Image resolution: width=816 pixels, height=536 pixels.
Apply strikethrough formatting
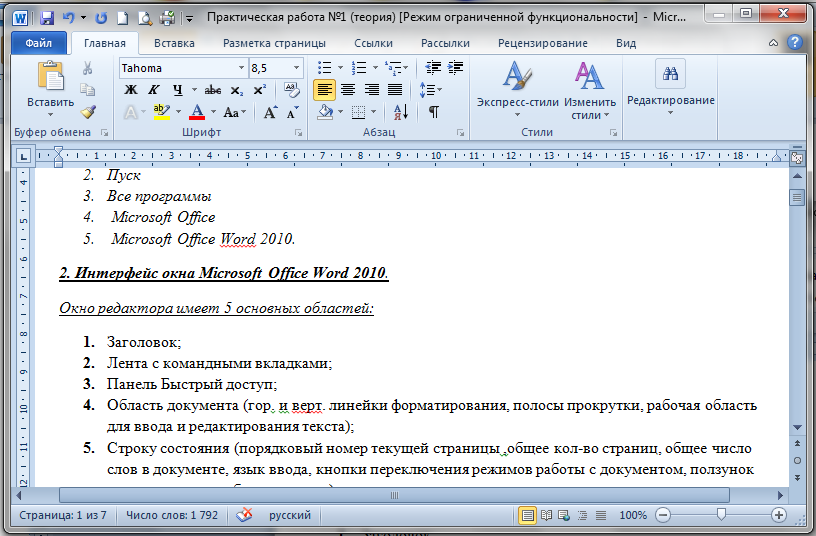pyautogui.click(x=212, y=90)
